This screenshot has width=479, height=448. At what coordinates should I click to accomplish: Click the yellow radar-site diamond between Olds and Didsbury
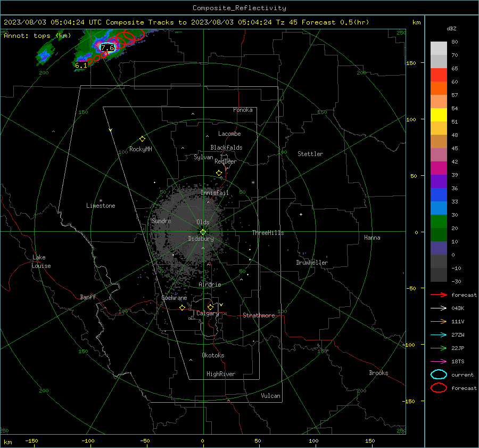203,232
